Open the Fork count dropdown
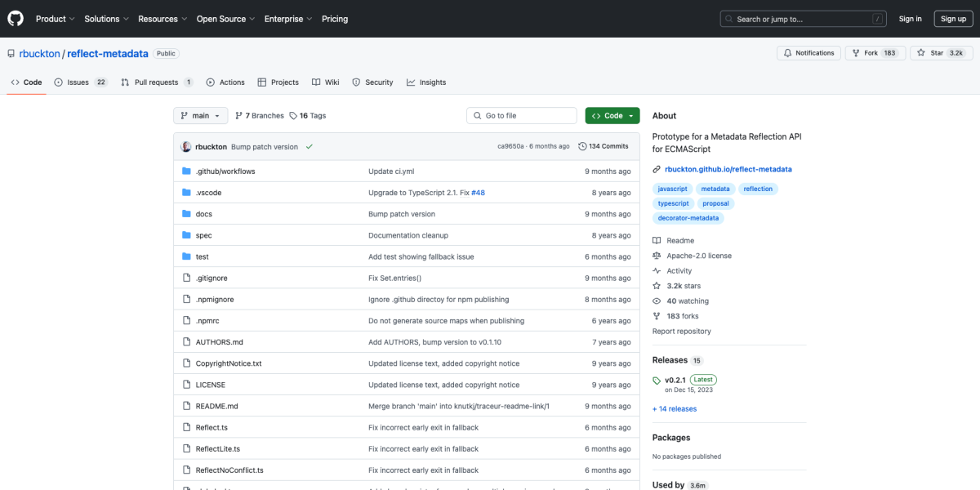The image size is (980, 490). pos(875,52)
